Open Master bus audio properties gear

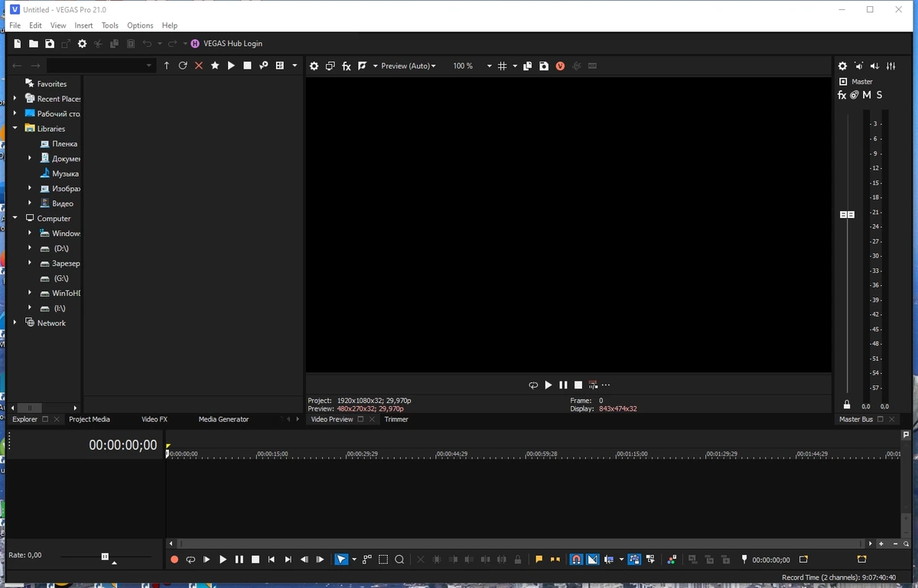(842, 67)
